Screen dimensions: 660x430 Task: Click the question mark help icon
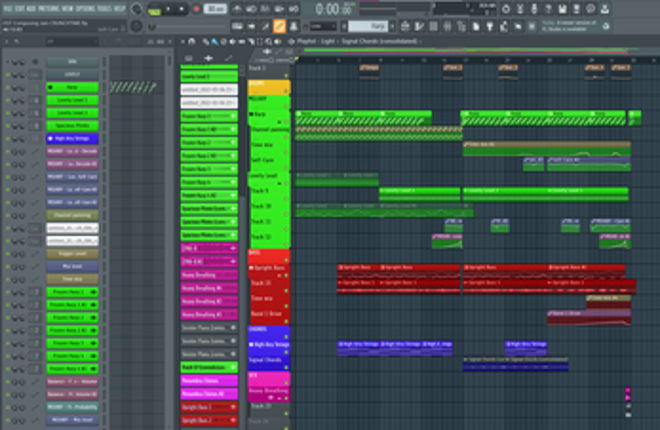548,9
